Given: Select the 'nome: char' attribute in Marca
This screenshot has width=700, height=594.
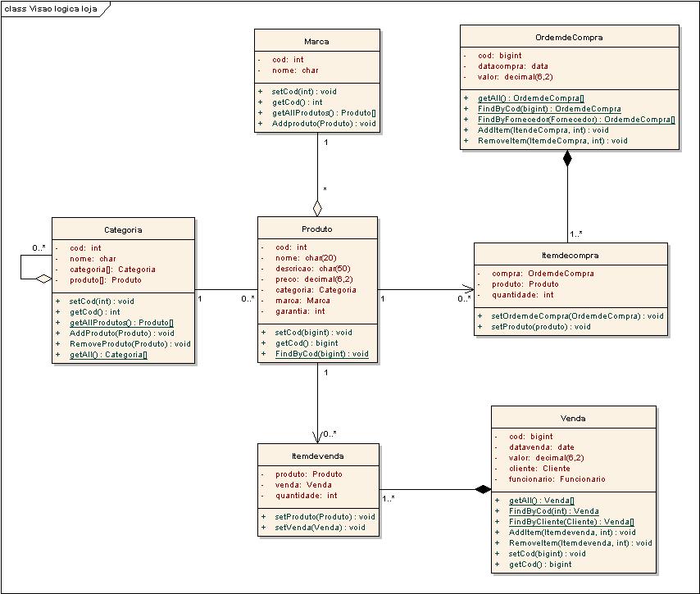Looking at the screenshot, I should 295,70.
